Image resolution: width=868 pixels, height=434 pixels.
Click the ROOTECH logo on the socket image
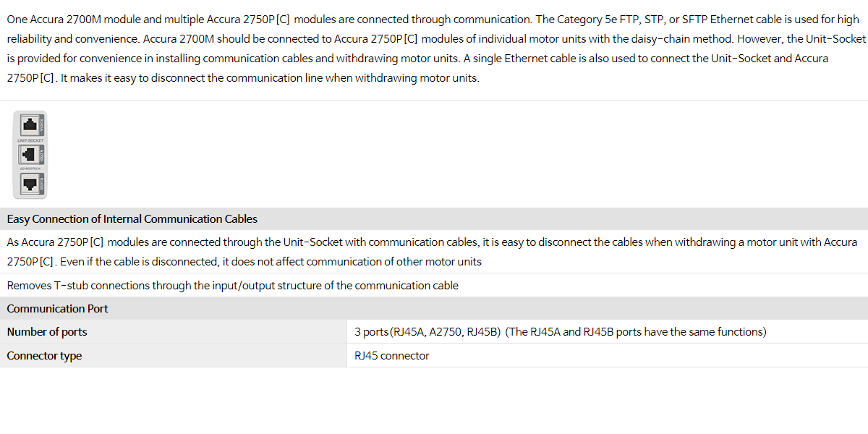30,168
